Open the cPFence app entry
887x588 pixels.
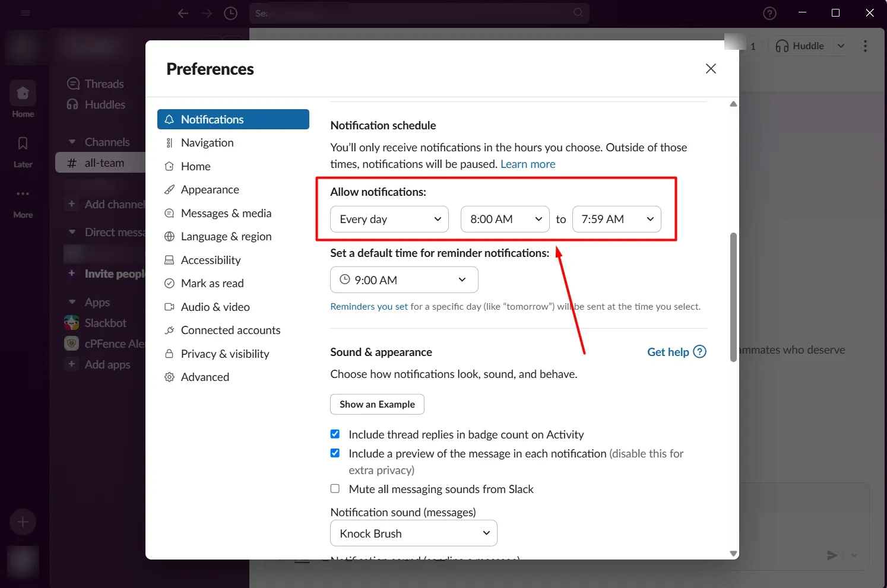click(x=104, y=344)
